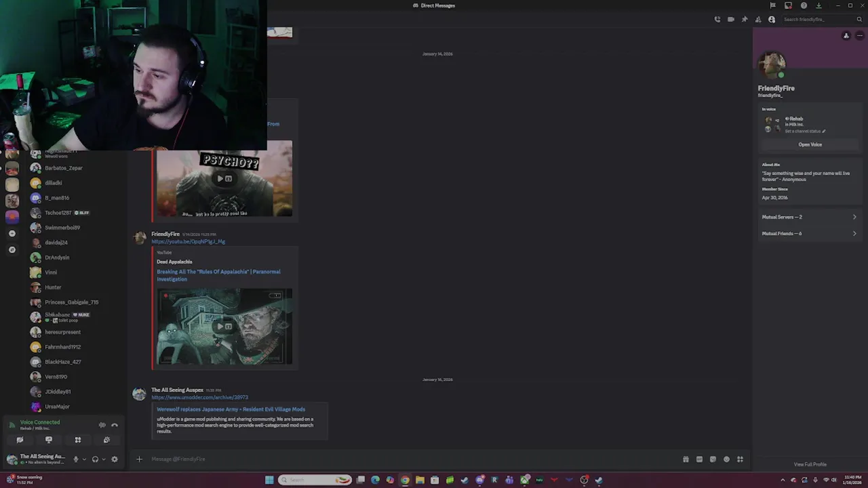Open pinned messages with the pin icon
Image resolution: width=868 pixels, height=488 pixels.
click(745, 19)
